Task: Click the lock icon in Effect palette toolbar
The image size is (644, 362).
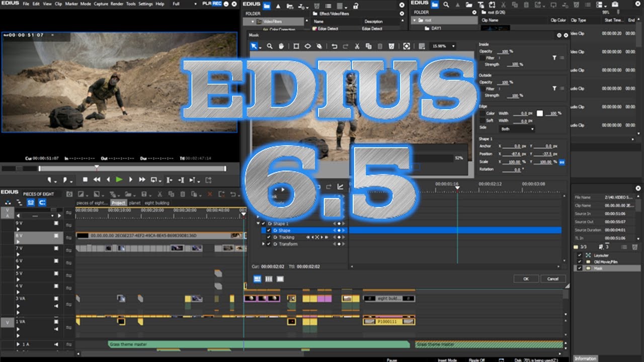Action: tap(356, 6)
